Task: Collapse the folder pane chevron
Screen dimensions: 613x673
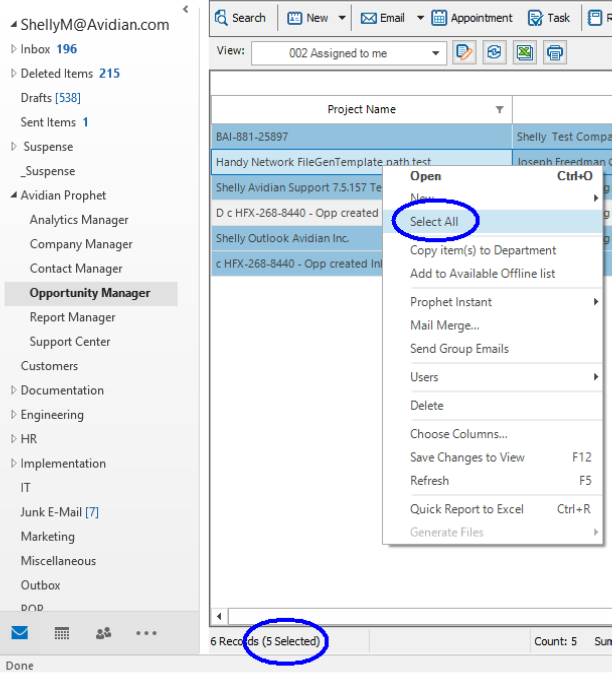Action: (x=185, y=9)
